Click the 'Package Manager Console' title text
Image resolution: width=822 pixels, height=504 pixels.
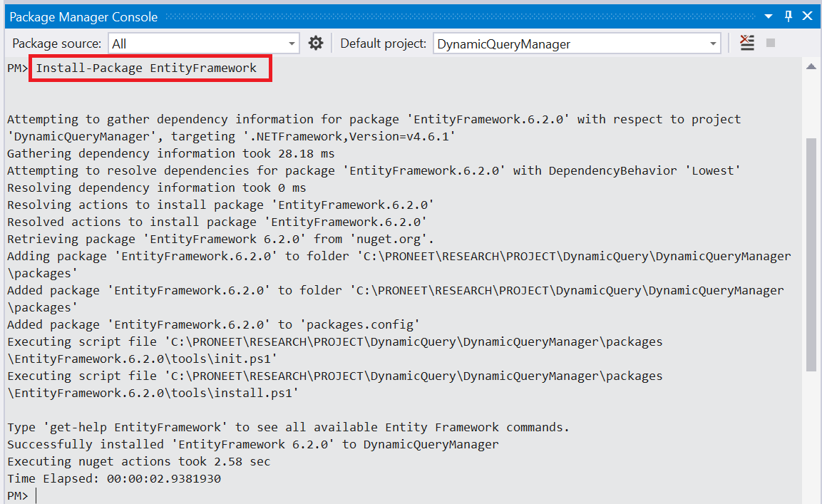pyautogui.click(x=83, y=17)
